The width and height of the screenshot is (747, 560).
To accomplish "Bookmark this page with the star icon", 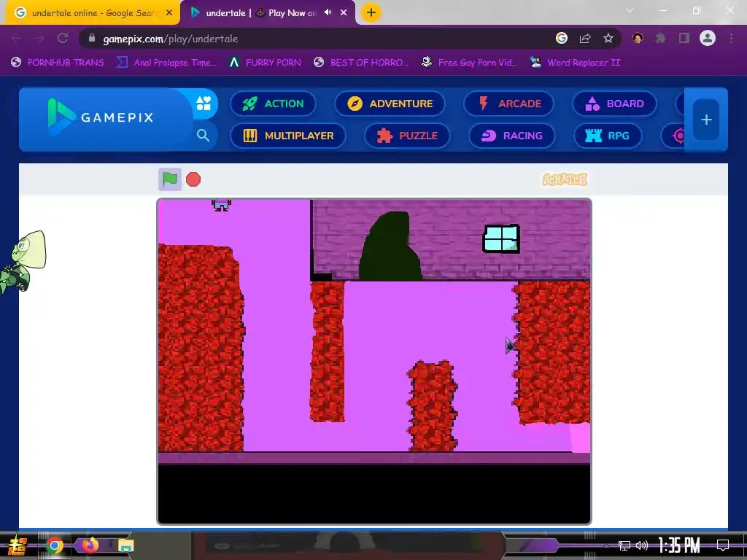I will pos(608,38).
